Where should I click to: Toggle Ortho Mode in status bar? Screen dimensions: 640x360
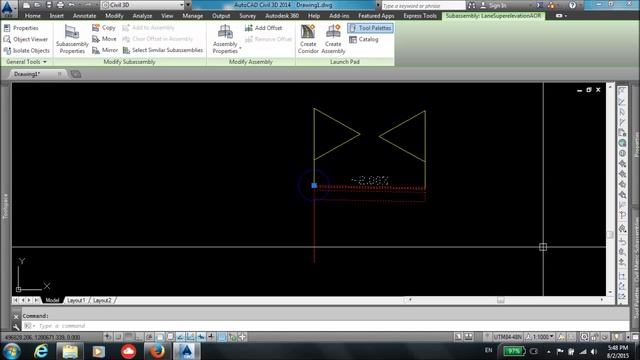(139, 337)
